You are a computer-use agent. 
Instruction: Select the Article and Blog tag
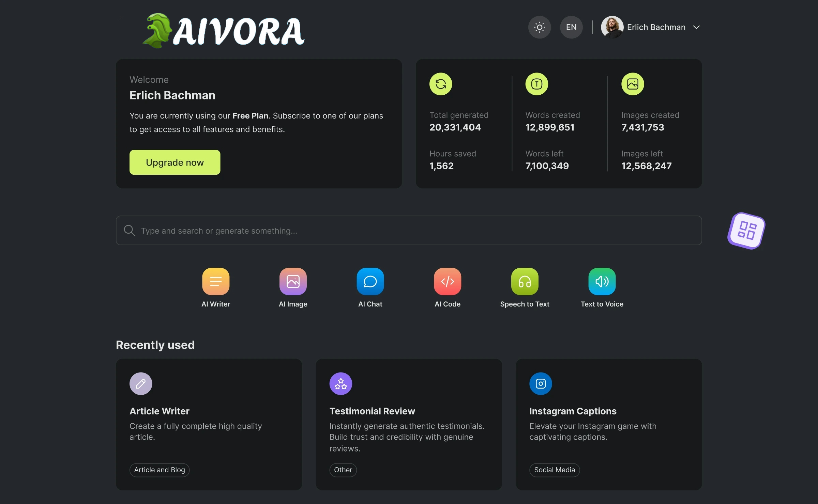(159, 470)
